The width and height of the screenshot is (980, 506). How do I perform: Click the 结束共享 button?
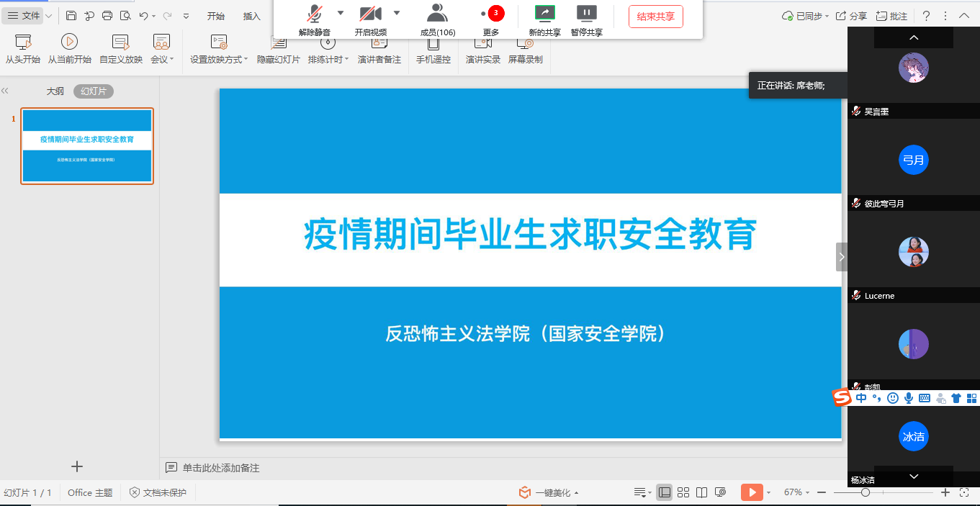(x=655, y=17)
